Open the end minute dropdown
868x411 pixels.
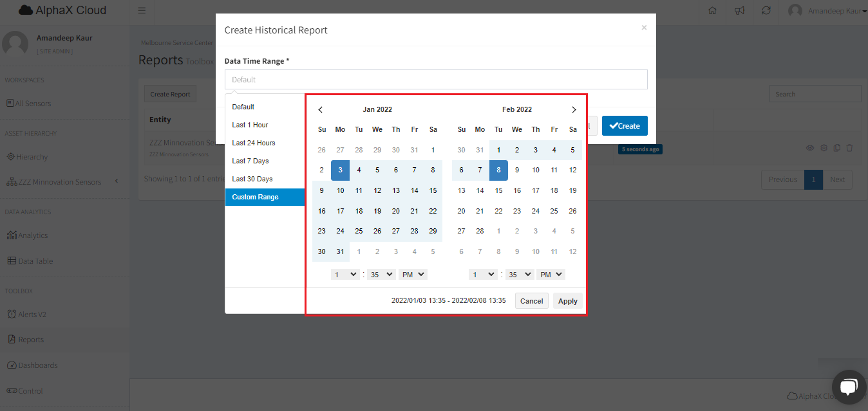pos(520,275)
